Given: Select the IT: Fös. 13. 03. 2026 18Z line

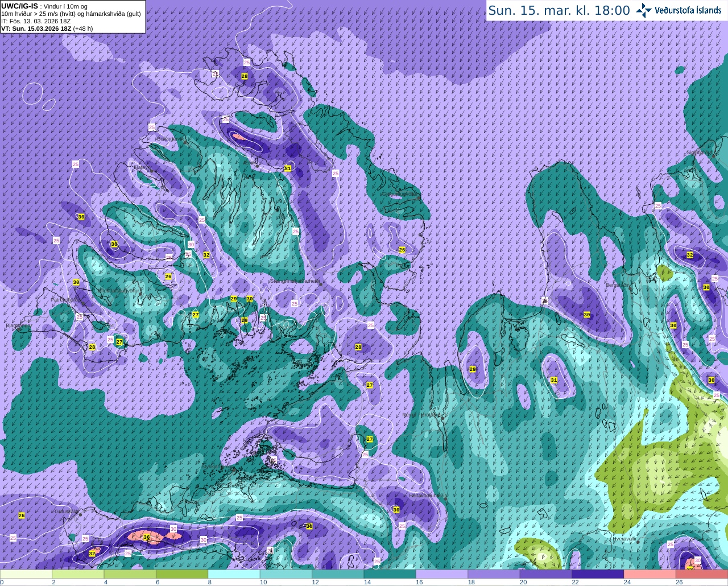Looking at the screenshot, I should [x=36, y=21].
